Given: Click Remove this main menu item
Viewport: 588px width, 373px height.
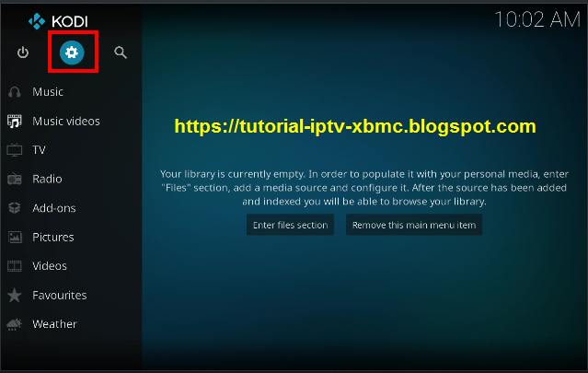Looking at the screenshot, I should click(414, 225).
